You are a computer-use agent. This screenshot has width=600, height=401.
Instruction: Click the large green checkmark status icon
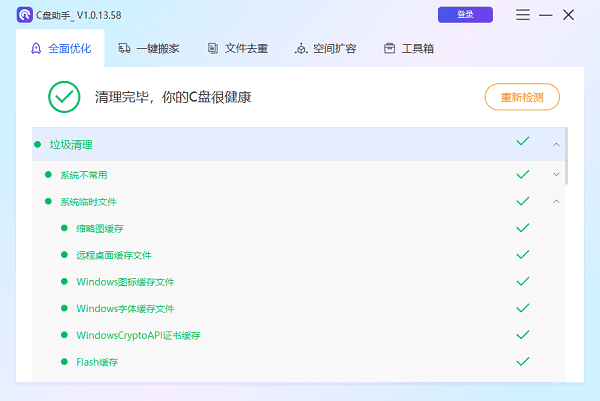coord(64,97)
